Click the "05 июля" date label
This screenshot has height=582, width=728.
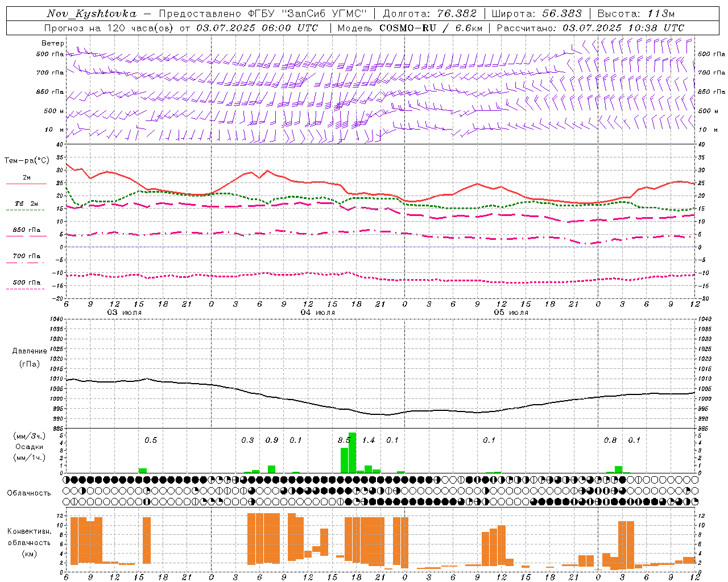[511, 313]
